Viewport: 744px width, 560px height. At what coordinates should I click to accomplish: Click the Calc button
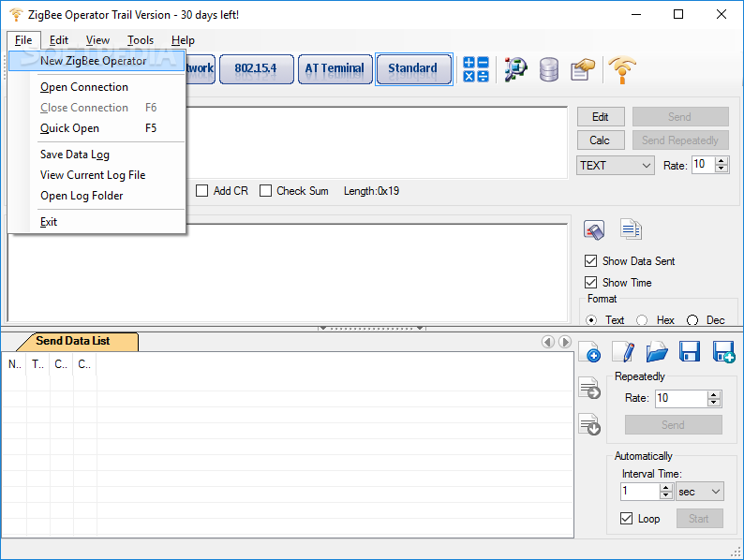coord(601,140)
